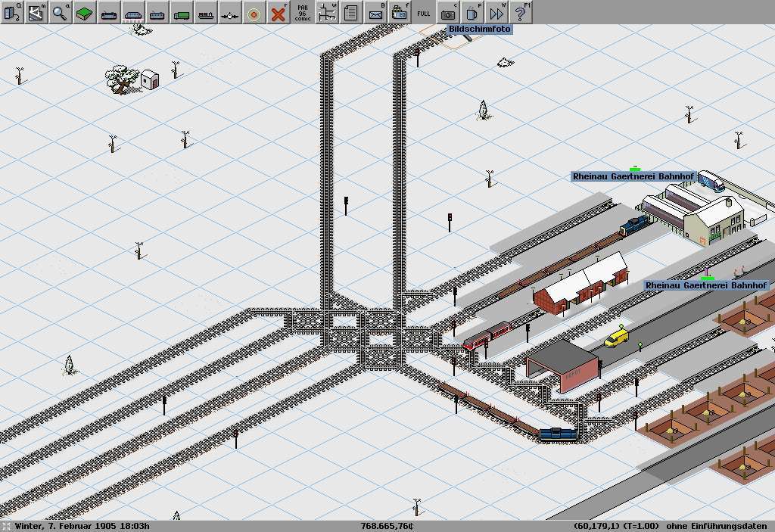The width and height of the screenshot is (775, 532).
Task: Toggle the FULL toolbar button
Action: click(x=424, y=12)
